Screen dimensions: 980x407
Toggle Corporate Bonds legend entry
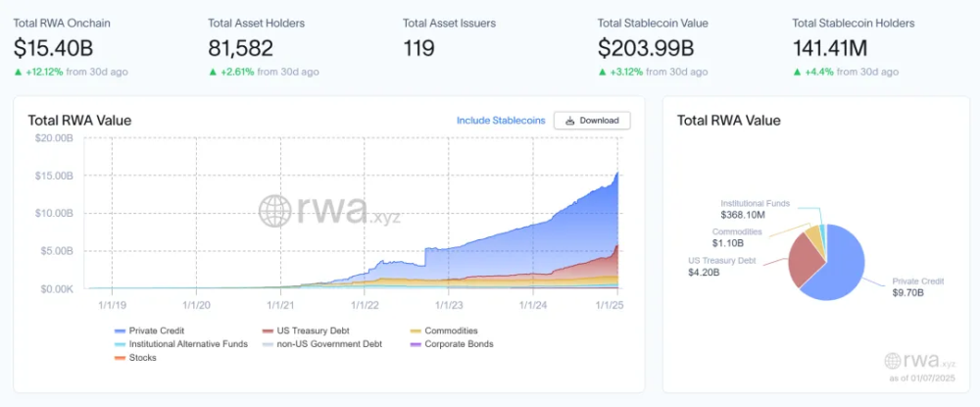pos(452,344)
